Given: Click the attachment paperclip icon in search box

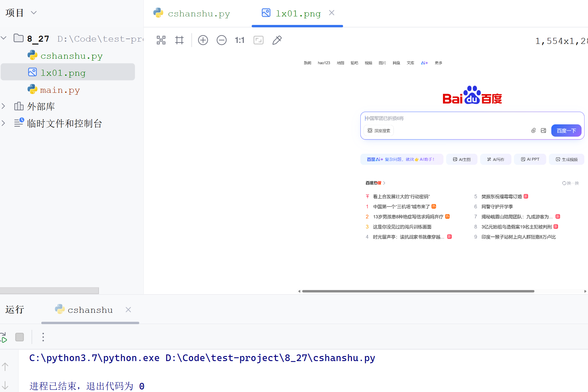Looking at the screenshot, I should pos(533,130).
